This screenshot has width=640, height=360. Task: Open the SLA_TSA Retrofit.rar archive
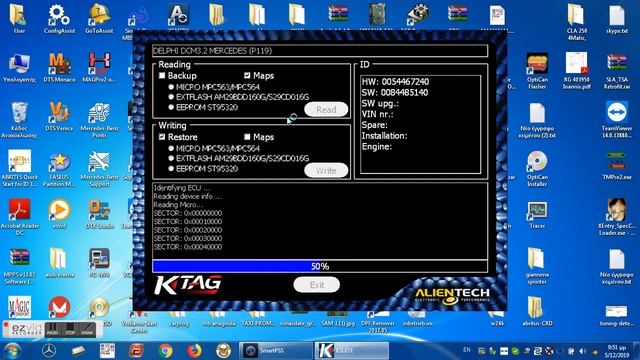click(617, 70)
